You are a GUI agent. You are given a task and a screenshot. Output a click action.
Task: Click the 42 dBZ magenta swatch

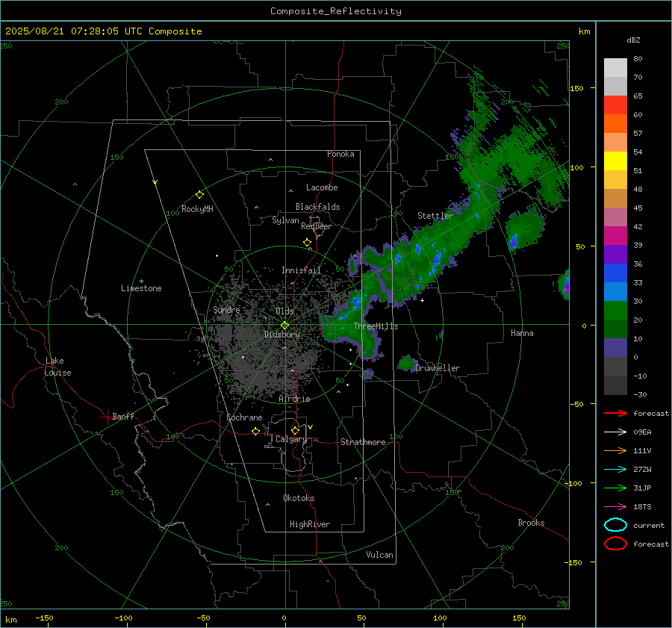click(x=615, y=235)
